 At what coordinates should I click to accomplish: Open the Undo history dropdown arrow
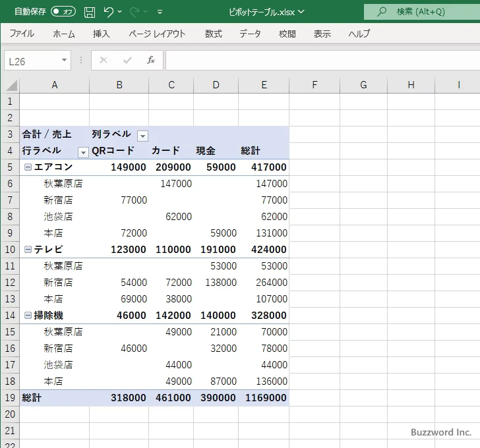[x=120, y=12]
